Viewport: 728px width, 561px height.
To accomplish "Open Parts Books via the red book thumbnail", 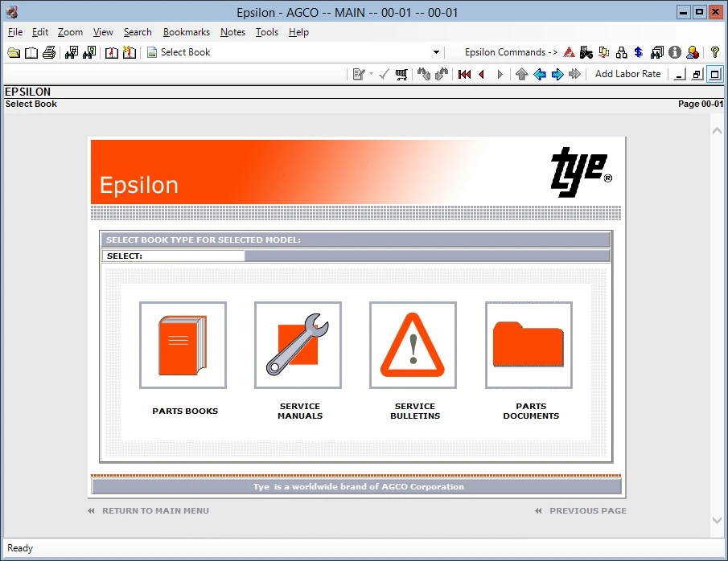I will (x=183, y=346).
